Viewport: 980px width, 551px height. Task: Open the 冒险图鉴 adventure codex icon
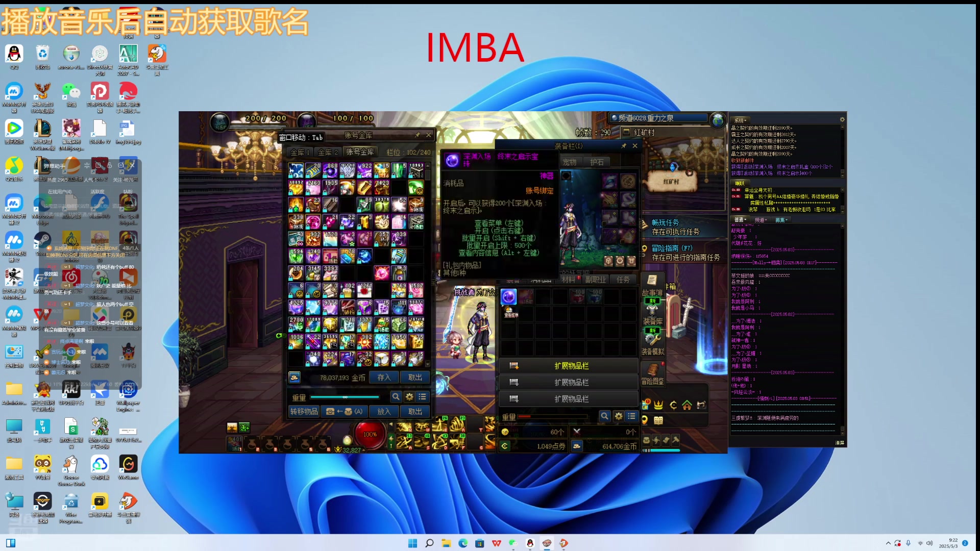(653, 373)
